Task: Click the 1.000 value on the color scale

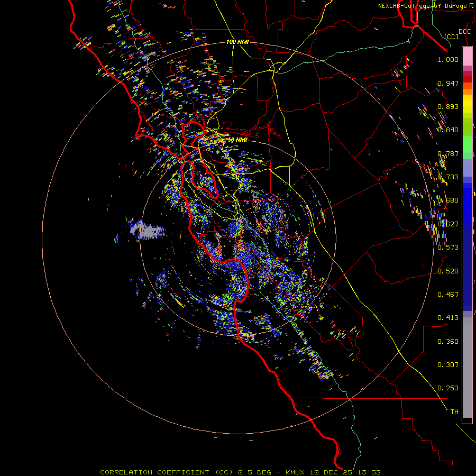Action: 448,59
